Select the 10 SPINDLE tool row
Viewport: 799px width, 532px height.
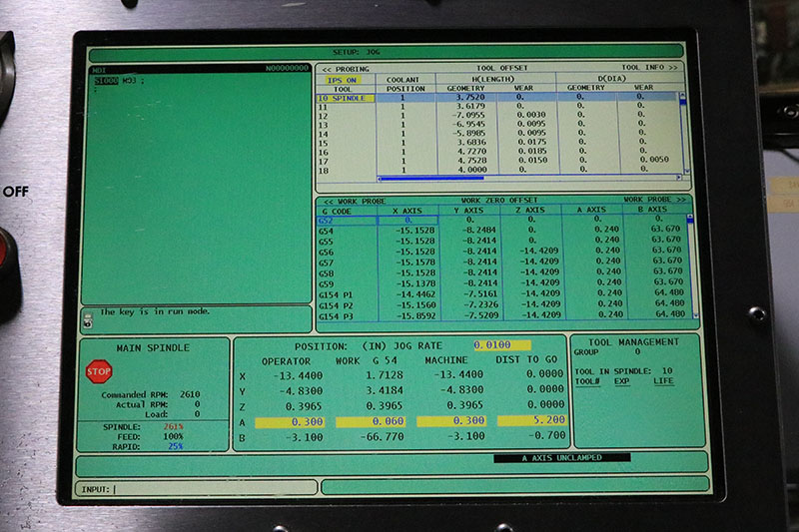coord(346,98)
